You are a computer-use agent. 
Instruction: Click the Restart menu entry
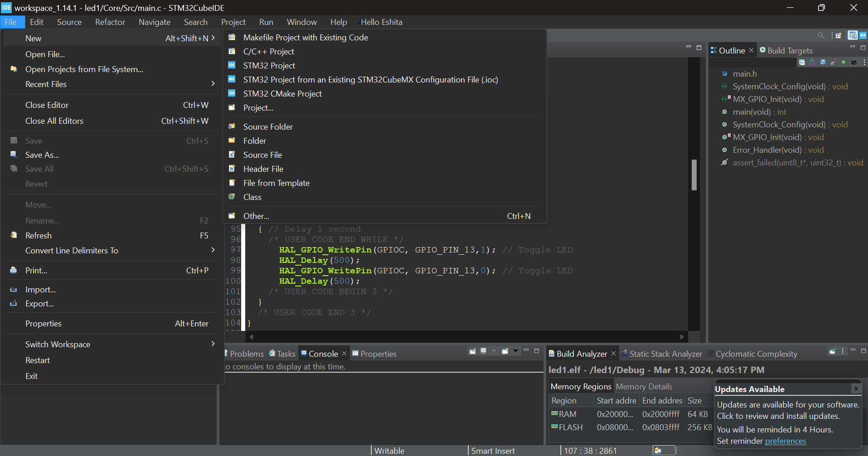38,360
